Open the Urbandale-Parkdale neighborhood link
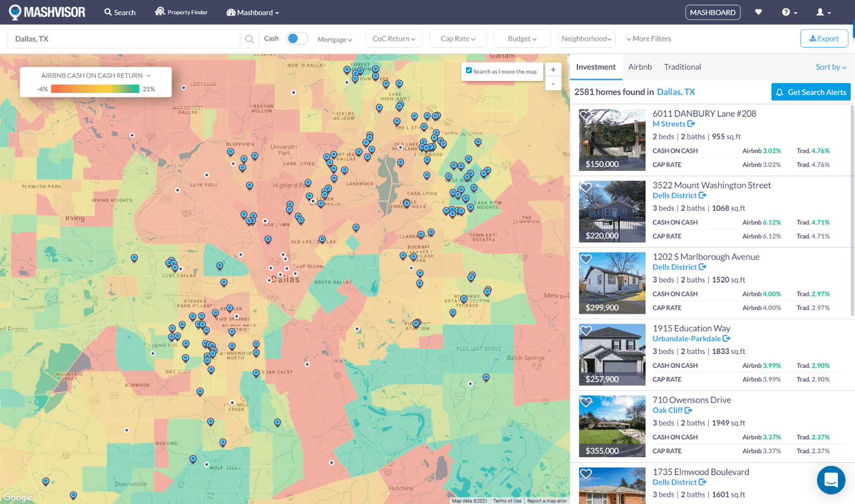This screenshot has width=855, height=504. coord(687,338)
